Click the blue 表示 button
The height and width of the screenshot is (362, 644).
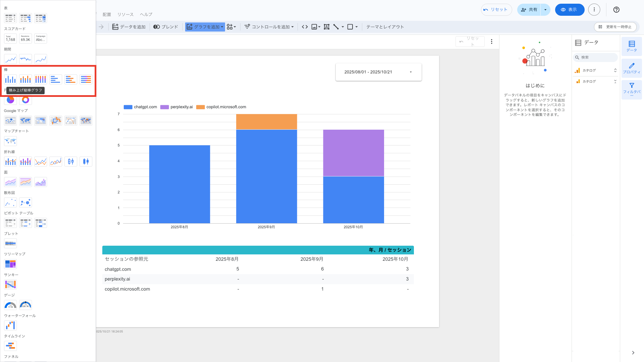point(570,10)
